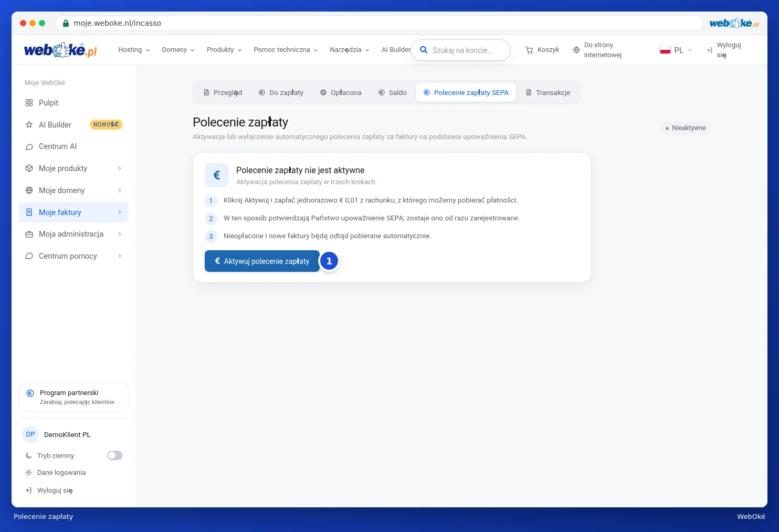Click the Program partnerski euro icon
Screen dimensions: 779x532
coord(30,393)
